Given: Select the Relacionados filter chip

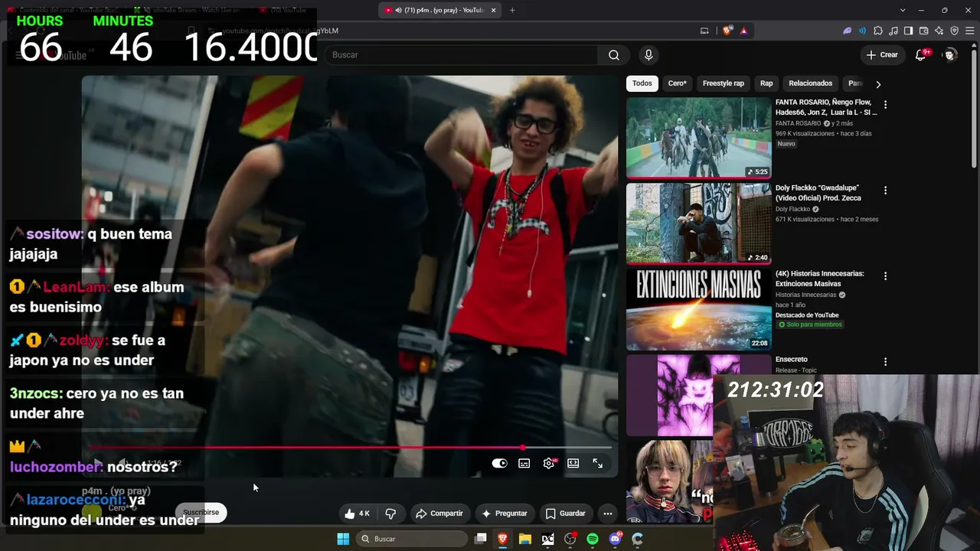Looking at the screenshot, I should [x=810, y=83].
